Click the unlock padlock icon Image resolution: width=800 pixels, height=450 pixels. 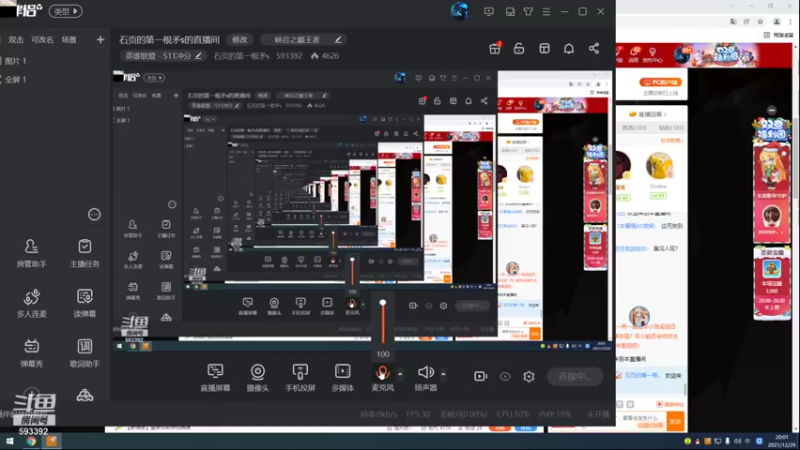tap(519, 48)
